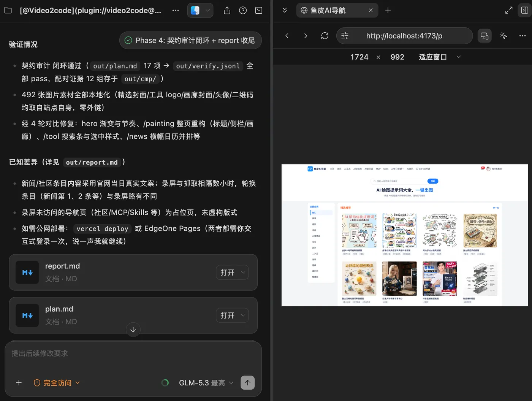Click the expand-to-fullscreen arrows icon
This screenshot has height=401, width=532.
tap(509, 10)
